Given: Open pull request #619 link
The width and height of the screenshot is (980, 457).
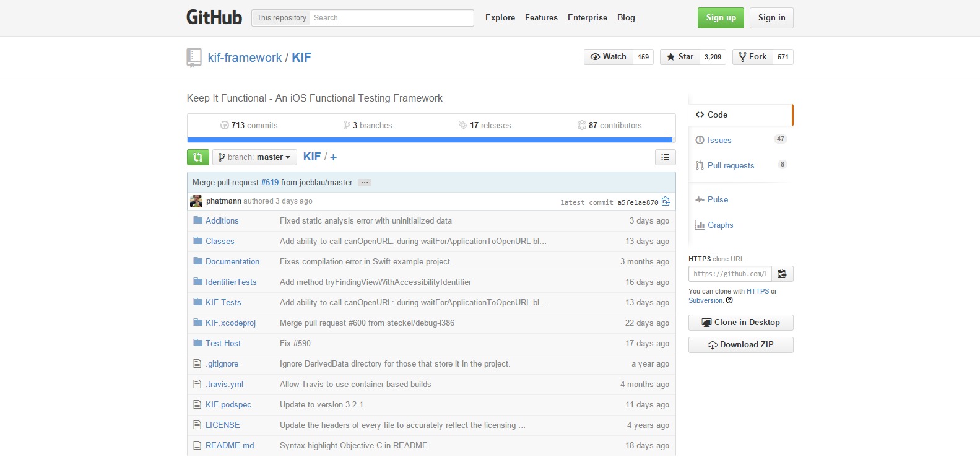Looking at the screenshot, I should point(270,183).
